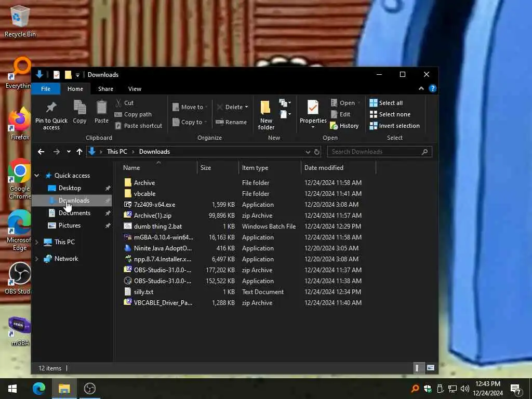The width and height of the screenshot is (532, 399).
Task: Click the Explorer help question mark icon
Action: click(433, 88)
